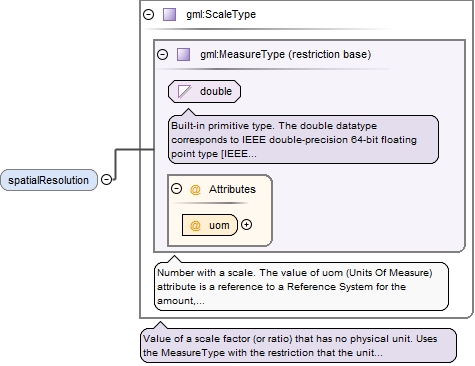Collapse gml:MeasureType restriction base section
Screen dimensions: 475x366
point(163,54)
